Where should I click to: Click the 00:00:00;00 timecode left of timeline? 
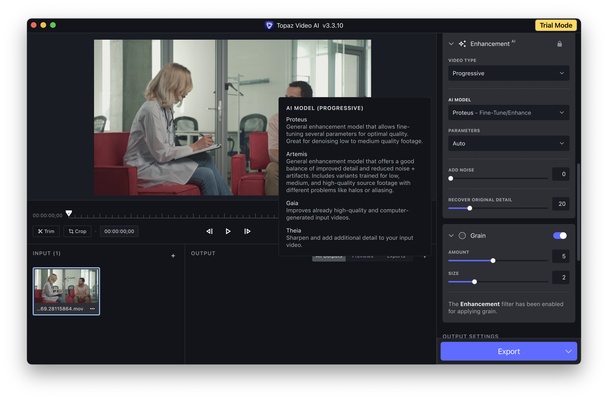click(47, 216)
